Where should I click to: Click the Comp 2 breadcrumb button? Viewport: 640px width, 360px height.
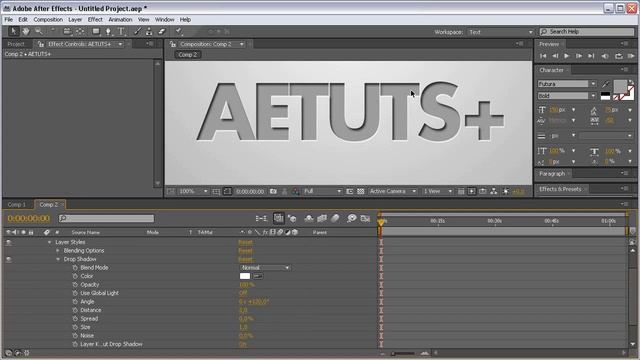[x=187, y=55]
